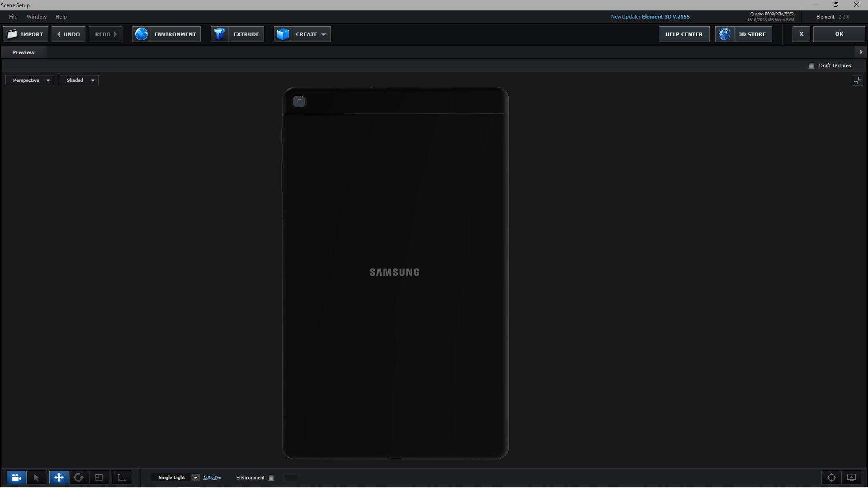Open the 3D Store
Image resolution: width=868 pixels, height=488 pixels.
(744, 34)
